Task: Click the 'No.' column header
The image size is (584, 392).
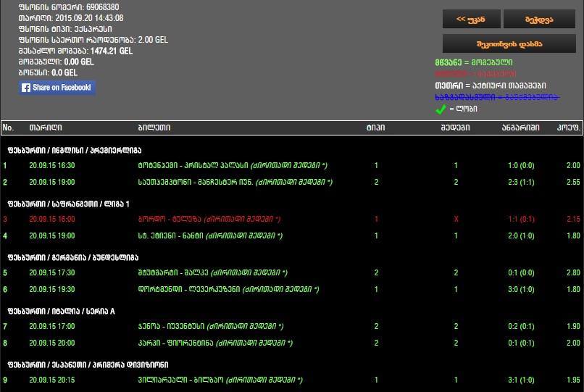Action: 8,128
